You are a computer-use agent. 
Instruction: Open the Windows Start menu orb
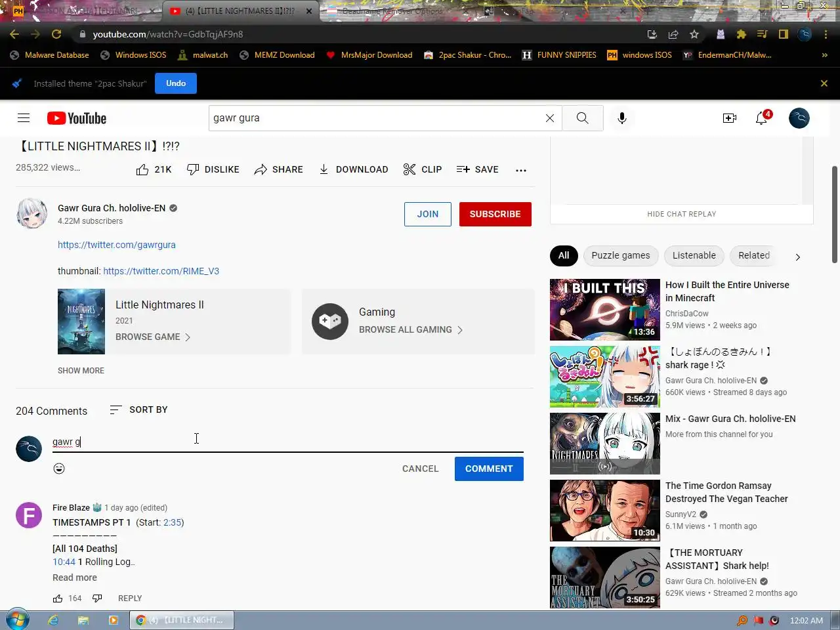click(18, 619)
